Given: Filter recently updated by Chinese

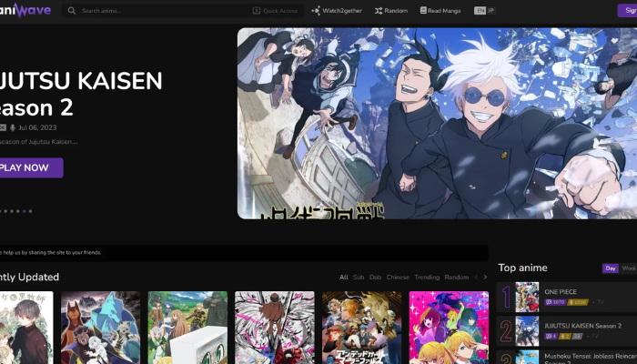Looking at the screenshot, I should coord(398,277).
